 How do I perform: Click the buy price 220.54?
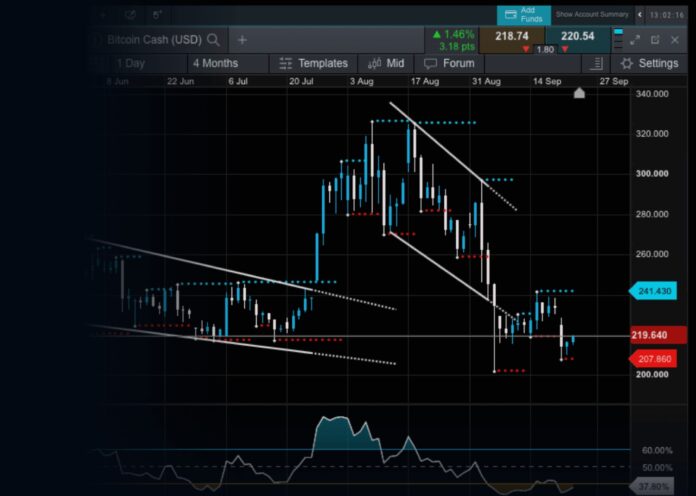577,35
